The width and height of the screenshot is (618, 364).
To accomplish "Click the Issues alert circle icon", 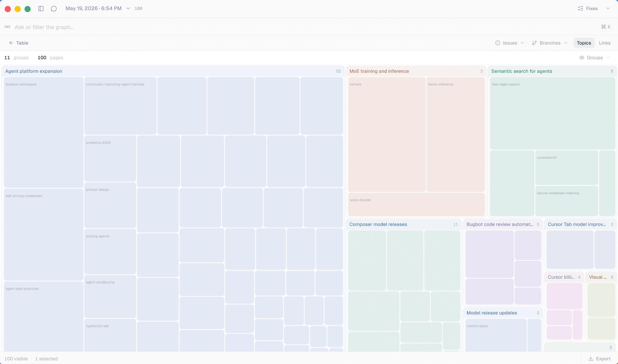I will coord(498,43).
